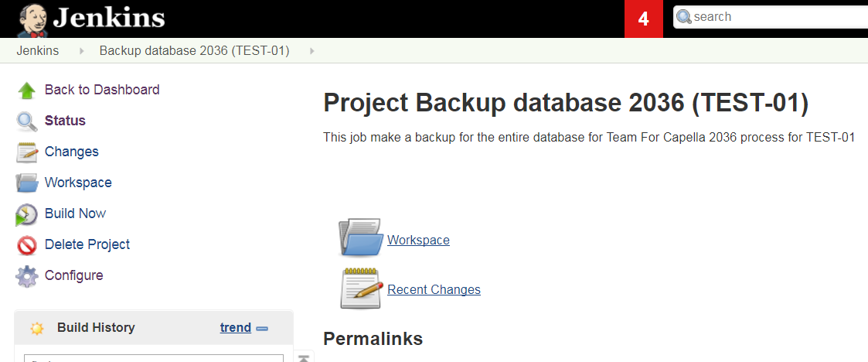Viewport: 868px width, 362px height.
Task: Click the Status magnifying glass icon
Action: tap(27, 121)
